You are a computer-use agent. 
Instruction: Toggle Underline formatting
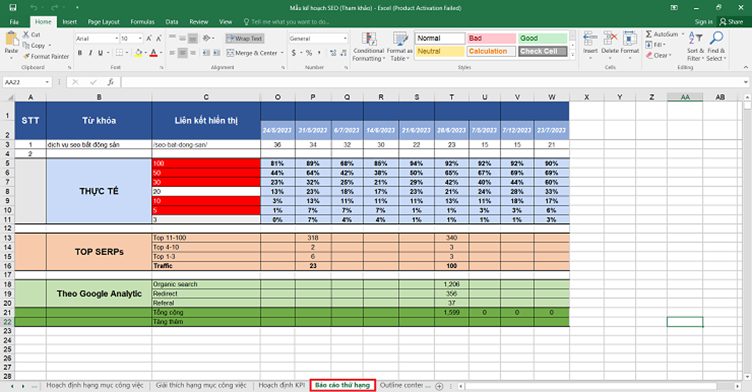(100, 53)
